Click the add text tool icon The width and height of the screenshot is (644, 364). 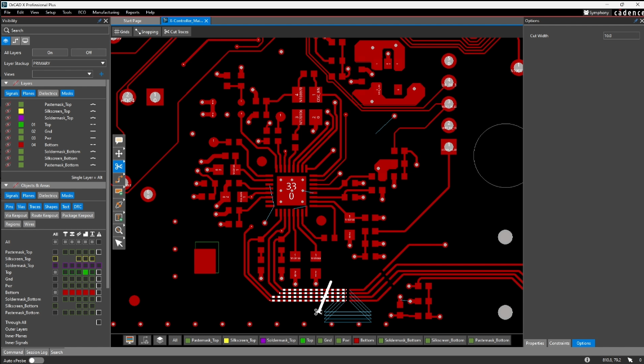[x=119, y=217]
